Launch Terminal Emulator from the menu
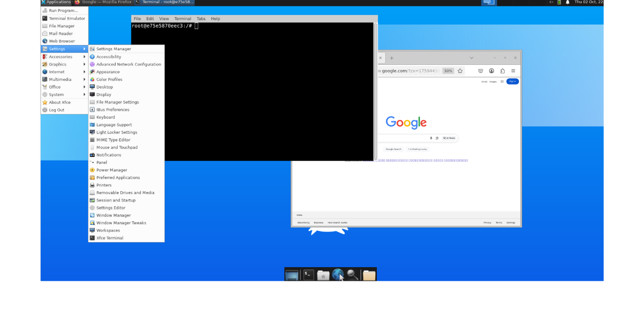The image size is (644, 322). (64, 18)
